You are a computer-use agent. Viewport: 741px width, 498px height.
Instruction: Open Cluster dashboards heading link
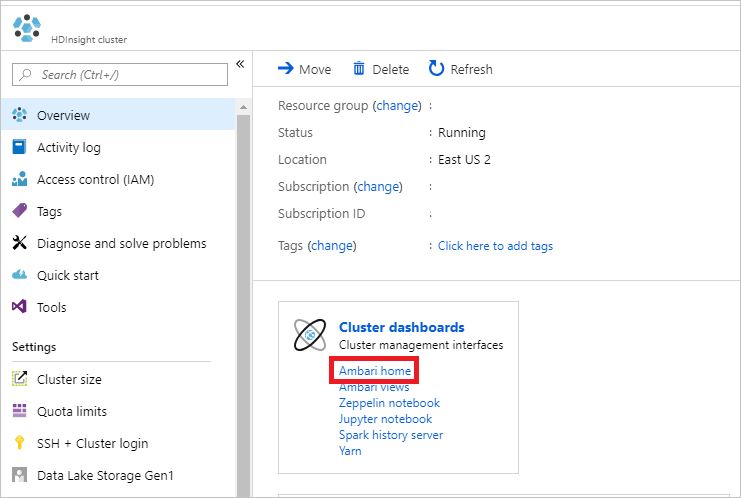coord(402,327)
